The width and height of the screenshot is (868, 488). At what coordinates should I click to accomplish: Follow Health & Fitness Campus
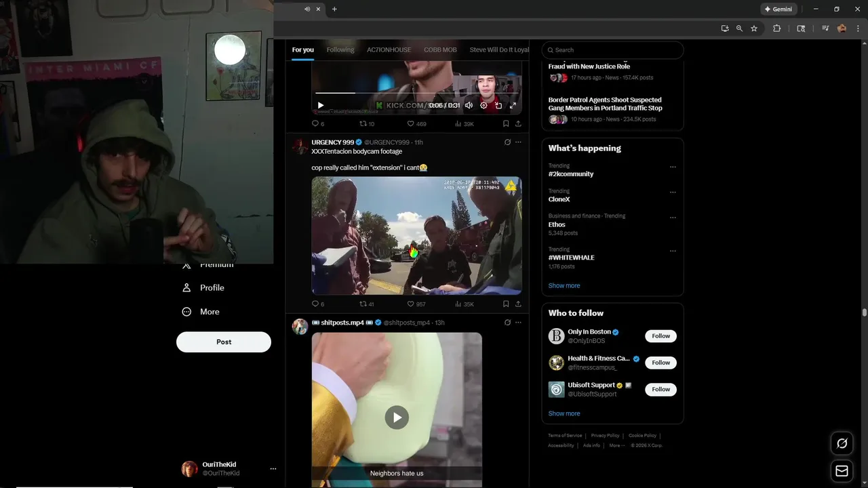(660, 363)
